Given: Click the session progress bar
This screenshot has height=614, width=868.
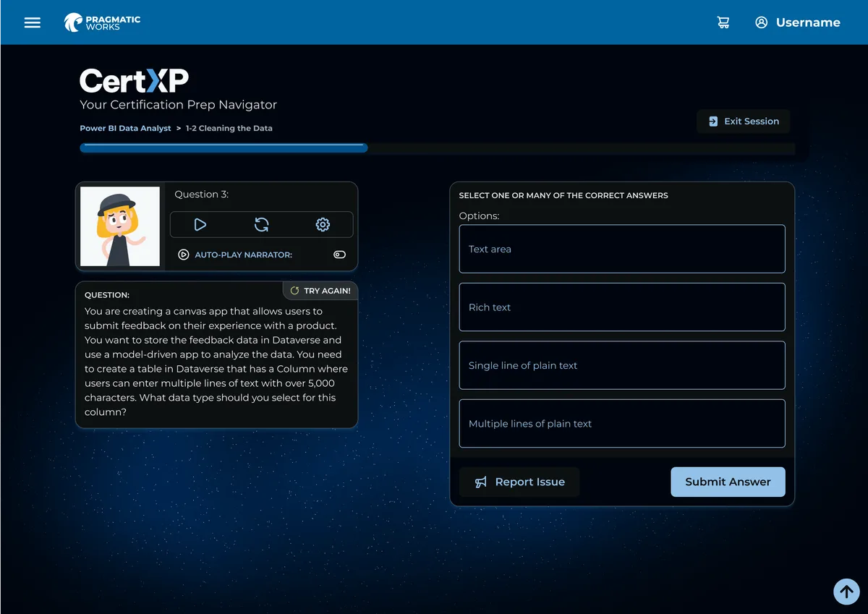Looking at the screenshot, I should click(437, 148).
